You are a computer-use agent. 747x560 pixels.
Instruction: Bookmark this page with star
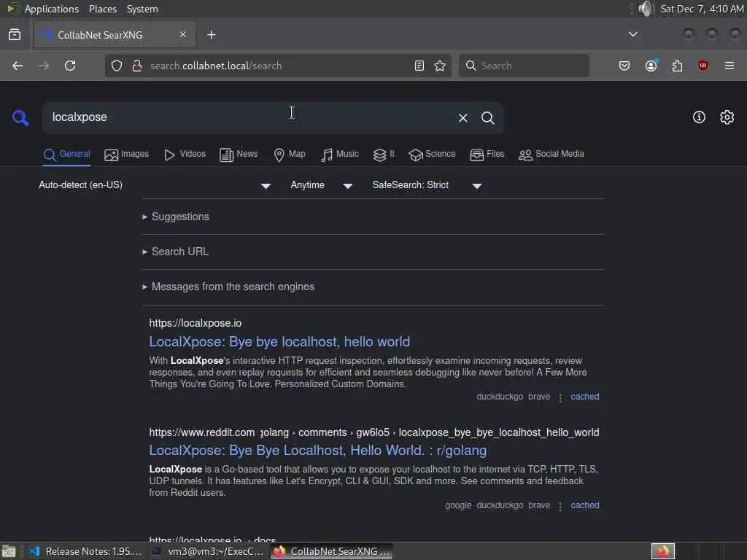point(440,66)
